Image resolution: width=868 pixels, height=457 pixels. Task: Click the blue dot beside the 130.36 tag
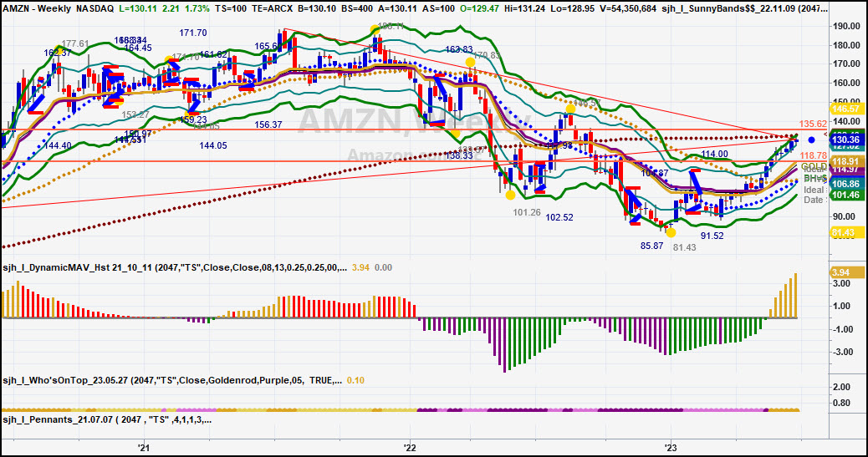[811, 140]
